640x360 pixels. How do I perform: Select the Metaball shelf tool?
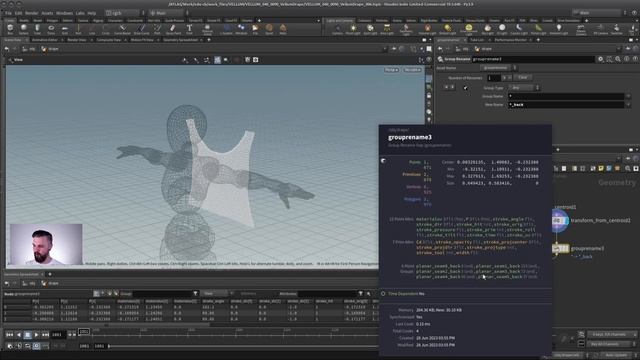coord(241,29)
